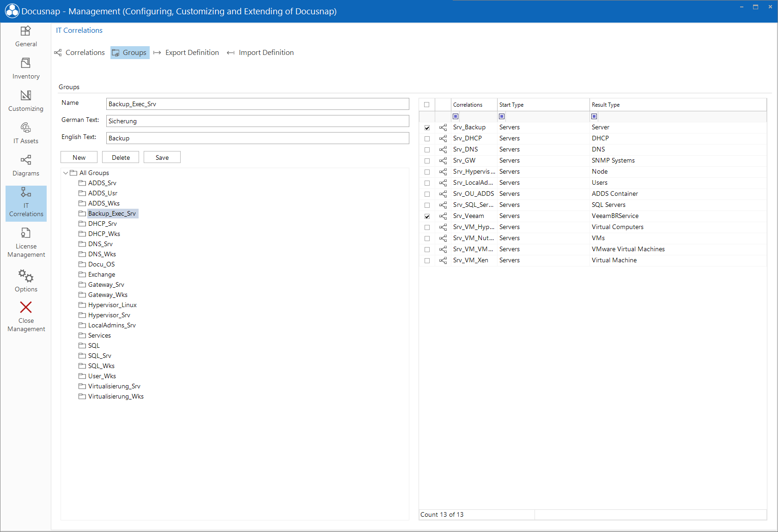This screenshot has width=778, height=532.
Task: Click the Srv_SQL_Ser row correlation icon
Action: 443,205
